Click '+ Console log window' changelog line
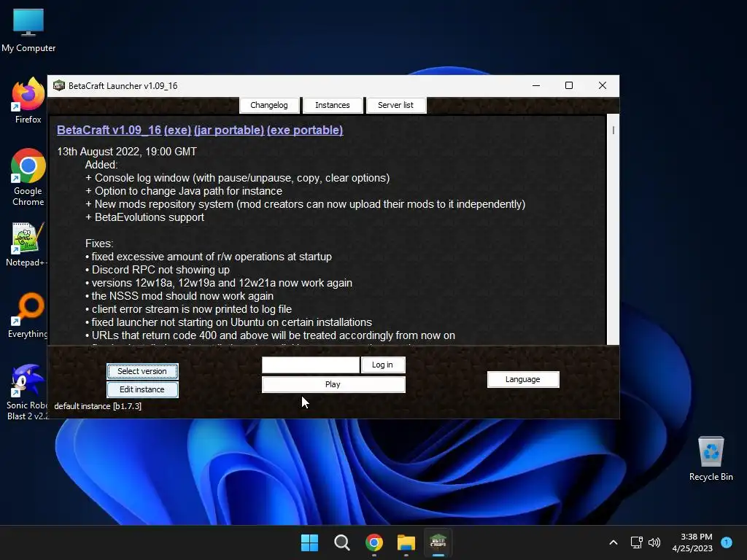Viewport: 747px width, 560px height. [x=237, y=178]
